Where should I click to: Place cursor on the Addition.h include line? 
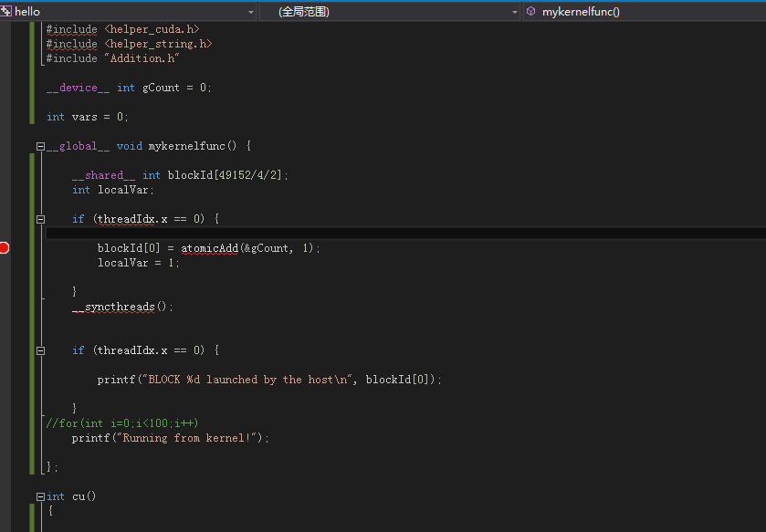pos(110,57)
